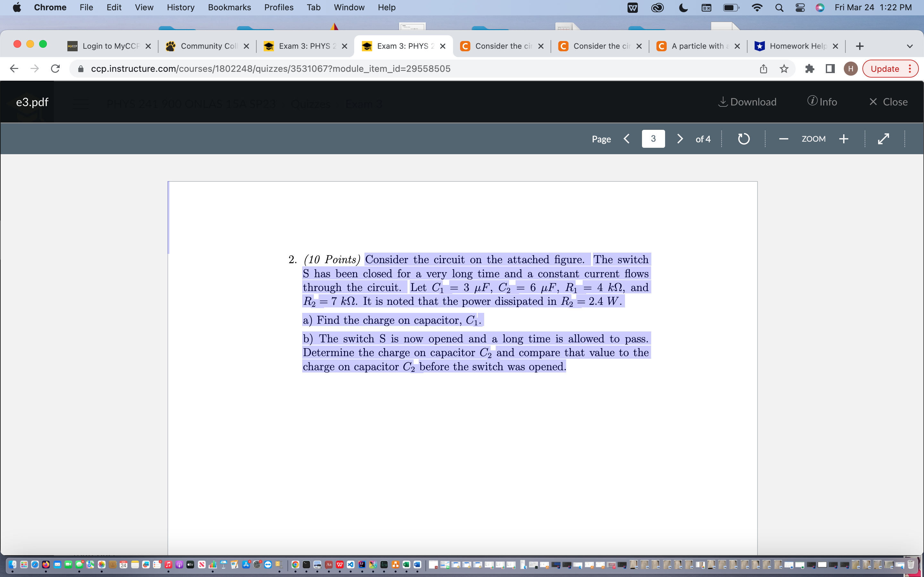
Task: Open options next to the Update button
Action: click(910, 69)
